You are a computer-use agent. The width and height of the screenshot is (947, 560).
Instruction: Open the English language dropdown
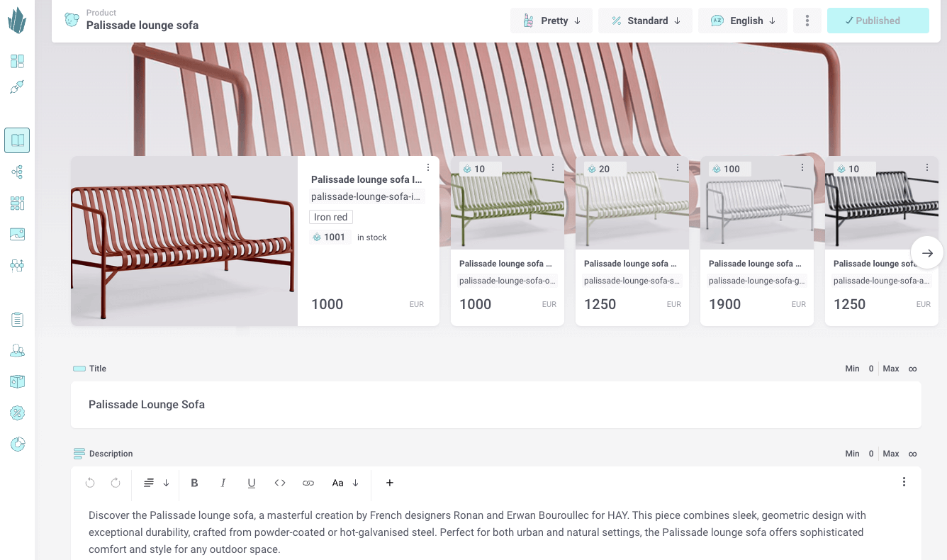click(743, 21)
